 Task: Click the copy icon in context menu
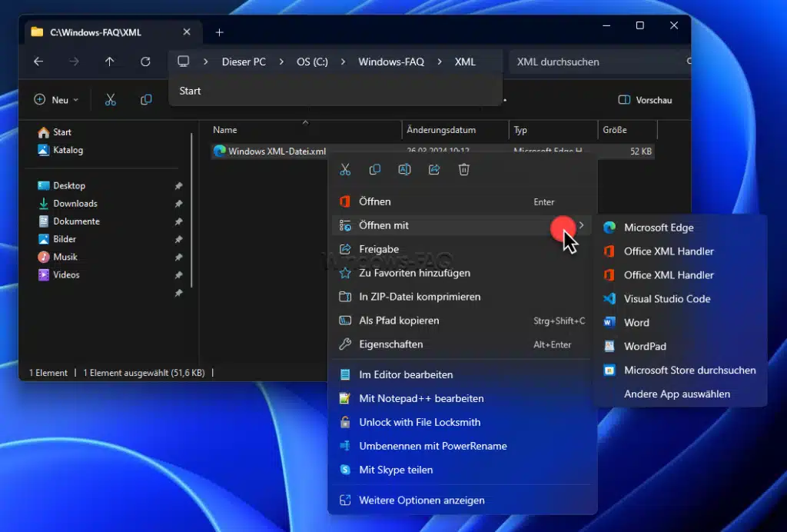pos(374,170)
